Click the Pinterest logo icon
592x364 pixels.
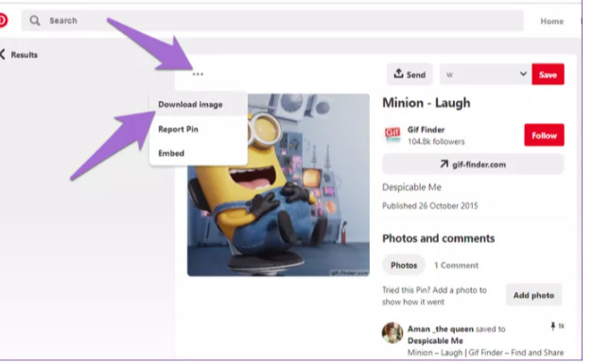tap(3, 21)
